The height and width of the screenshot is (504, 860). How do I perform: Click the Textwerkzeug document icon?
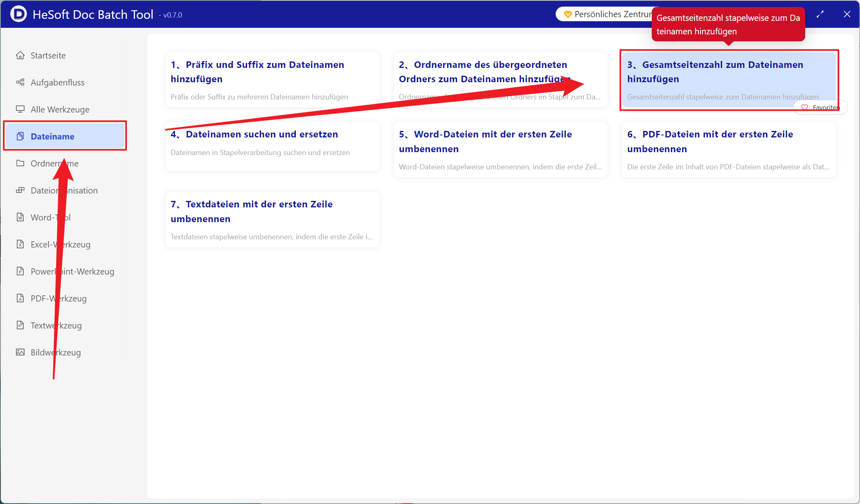tap(20, 325)
